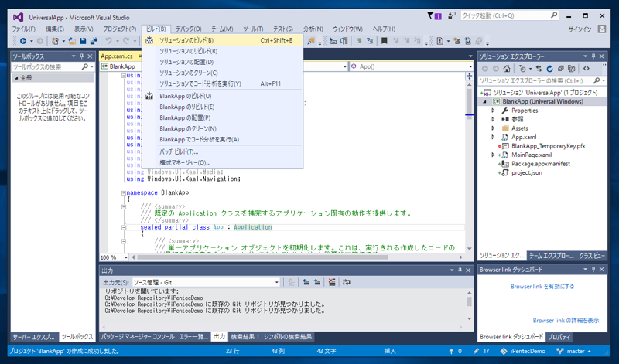Click the comment-out selection toolbar icon
The height and width of the screenshot is (364, 619).
[x=358, y=41]
